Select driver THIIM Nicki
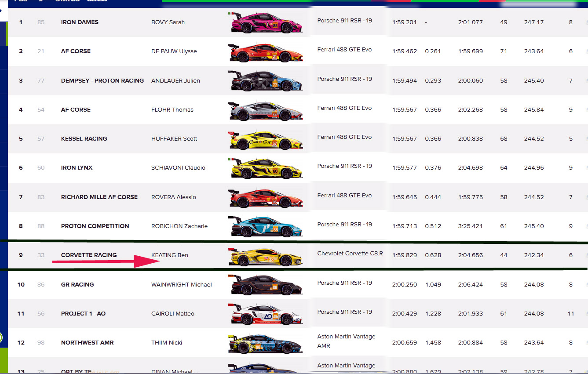 point(166,342)
